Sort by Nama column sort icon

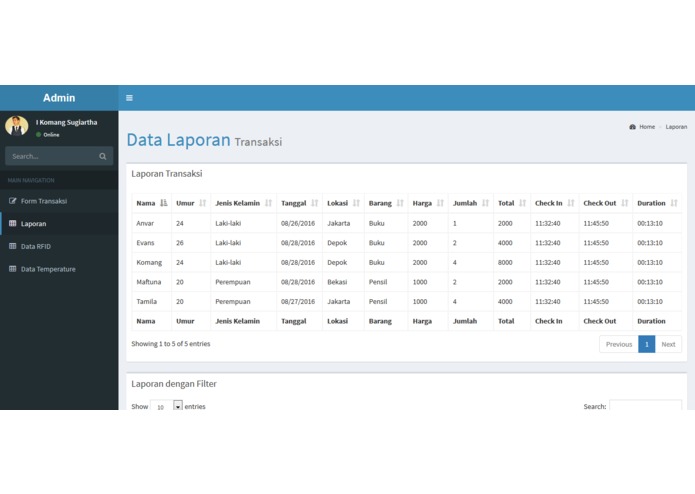pyautogui.click(x=164, y=203)
